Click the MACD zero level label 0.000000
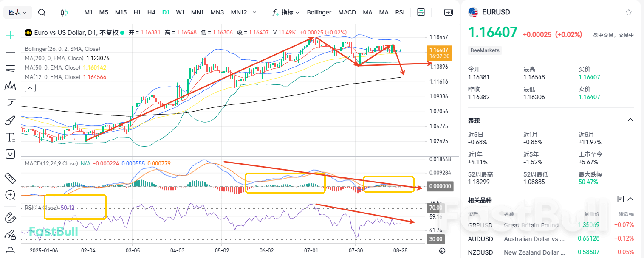Viewport: 644px width, 258px height. point(440,186)
